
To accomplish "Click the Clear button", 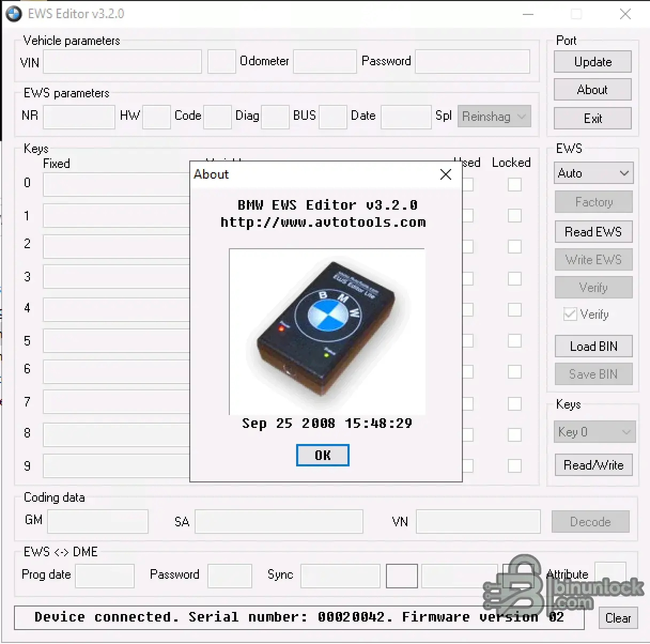I will (618, 618).
